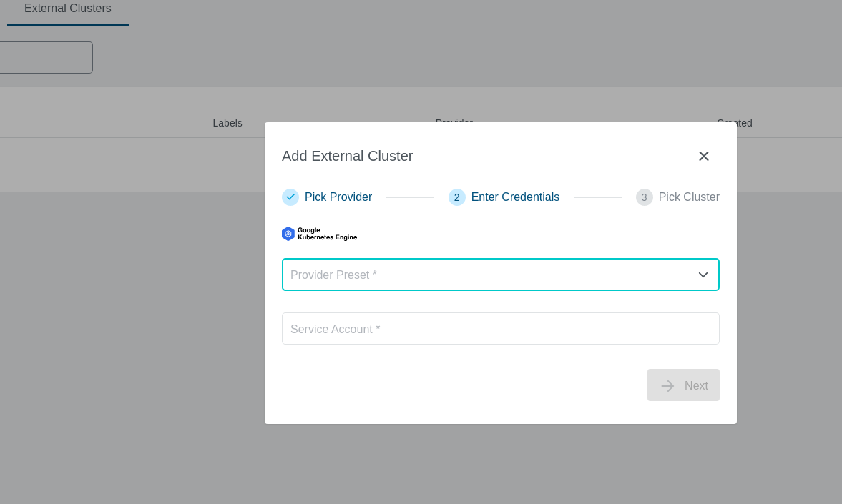Click the search box below External Clusters
The width and height of the screenshot is (842, 504).
coord(43,58)
